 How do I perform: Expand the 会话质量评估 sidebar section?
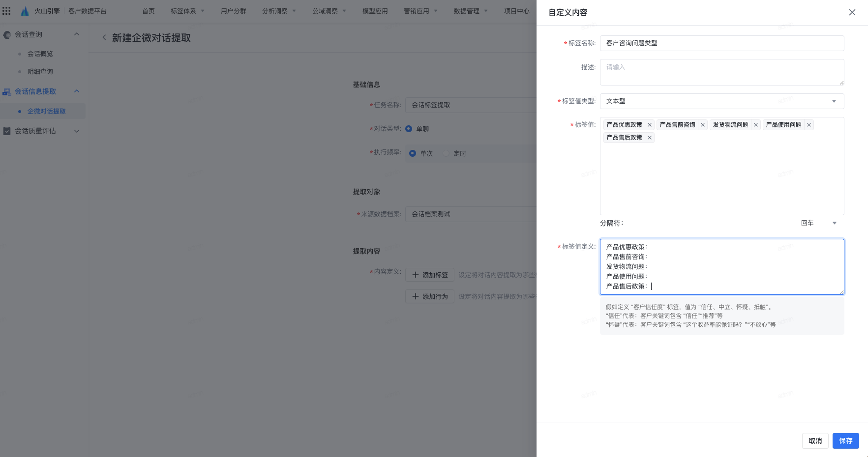click(x=77, y=131)
